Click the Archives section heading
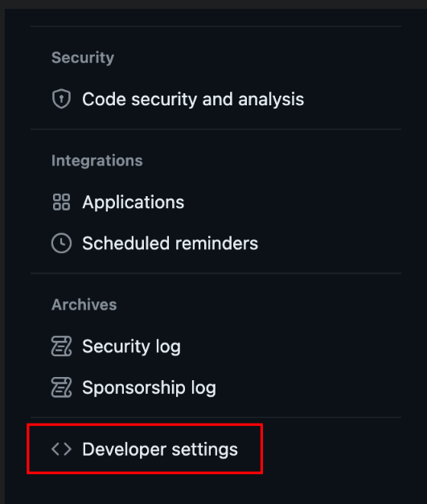The image size is (427, 504). (84, 305)
